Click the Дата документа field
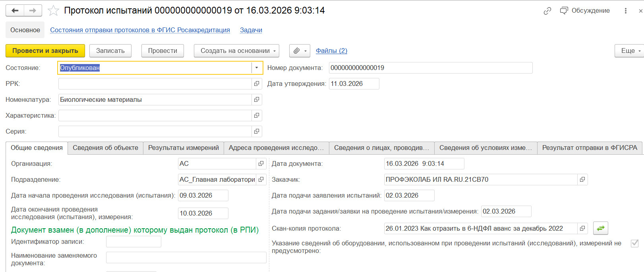 pyautogui.click(x=424, y=164)
